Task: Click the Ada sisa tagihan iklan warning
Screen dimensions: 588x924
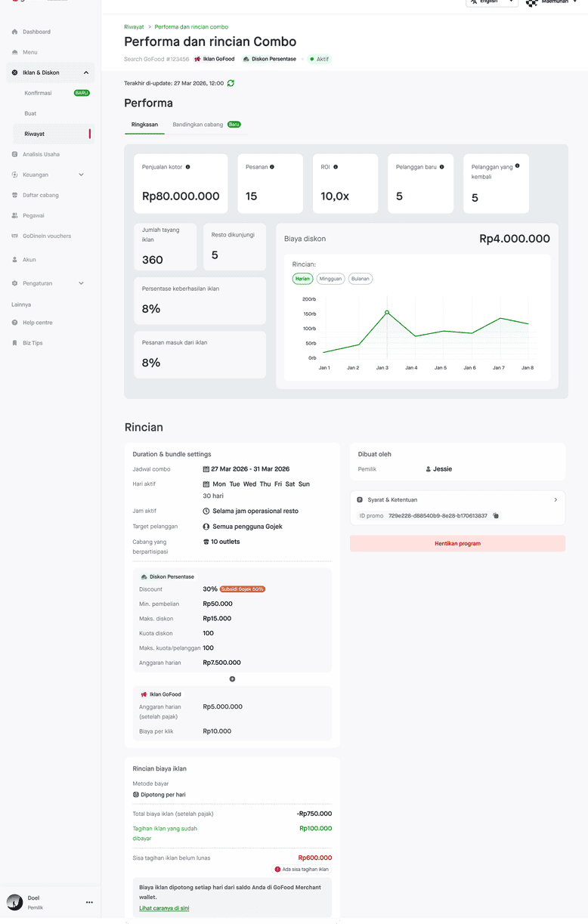Action: coord(302,870)
